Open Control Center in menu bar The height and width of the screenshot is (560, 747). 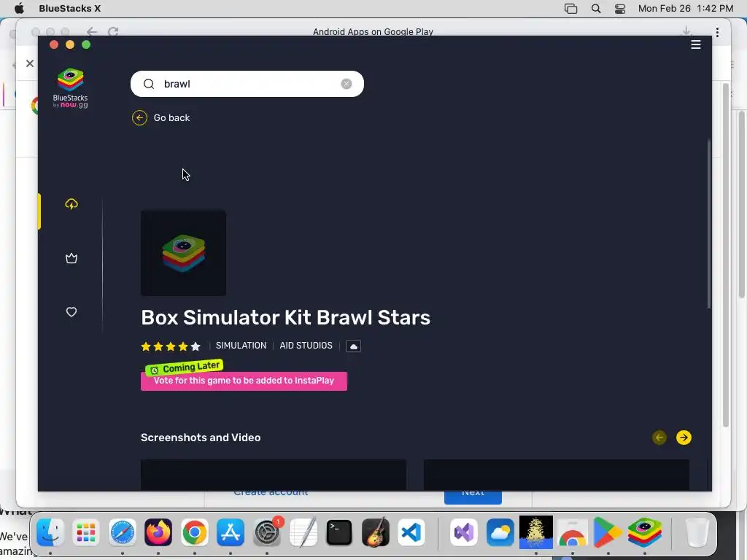click(620, 9)
